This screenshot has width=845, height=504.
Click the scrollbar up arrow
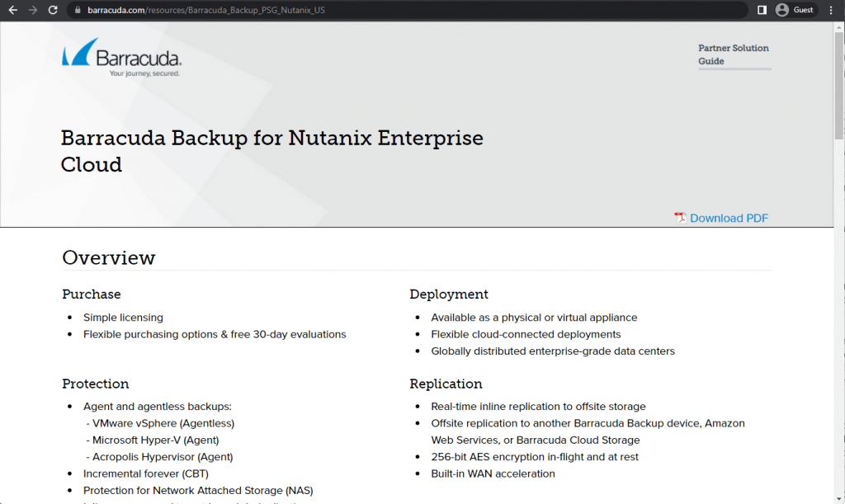point(839,27)
